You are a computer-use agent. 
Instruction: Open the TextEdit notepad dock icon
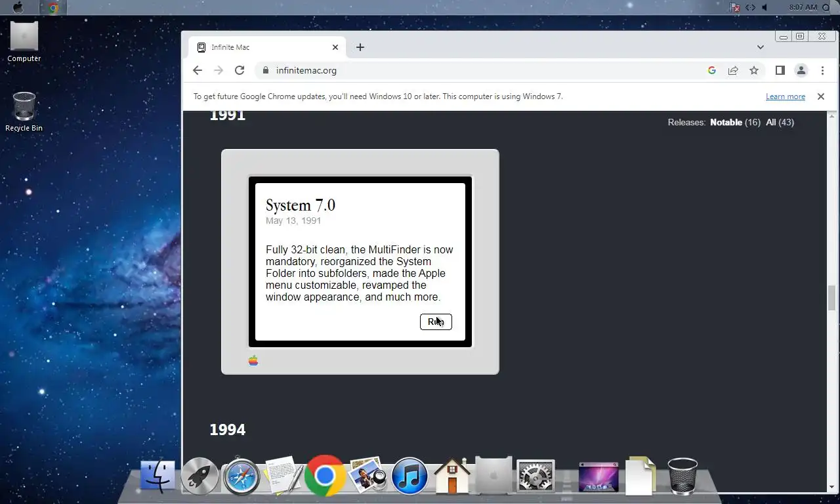283,476
